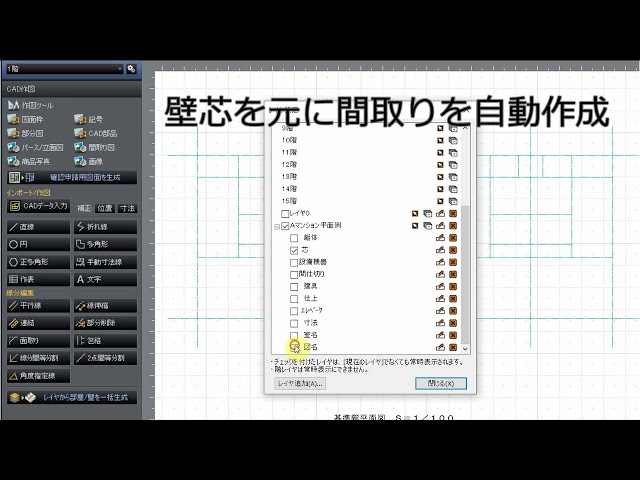
Task: Enable the 図名 layer checkbox
Action: pos(294,347)
